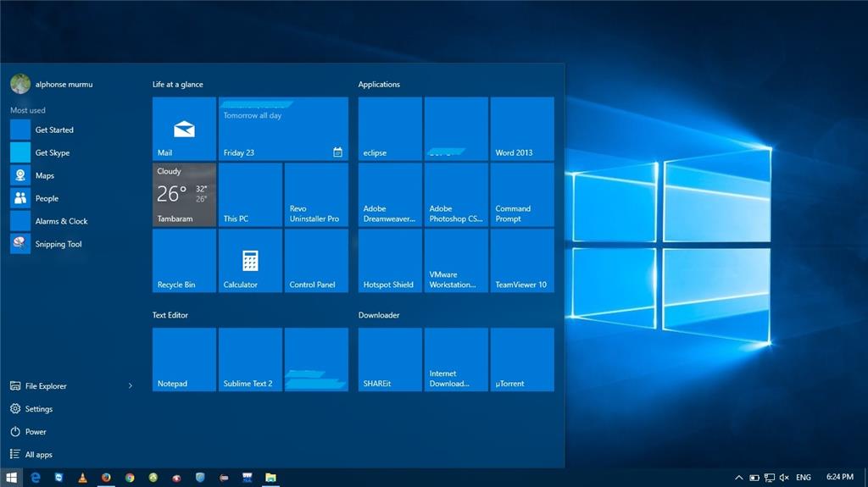Viewport: 868px width, 487px height.
Task: Open Firefox from the taskbar
Action: click(x=106, y=477)
